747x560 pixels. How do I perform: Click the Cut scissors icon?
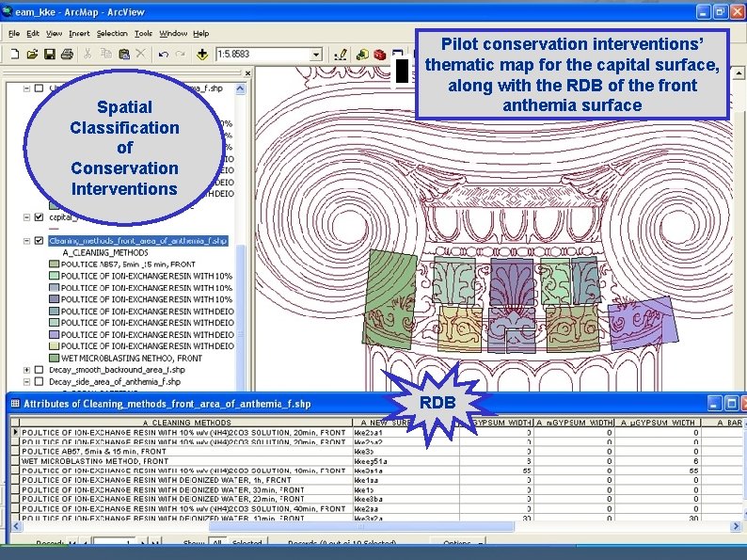pos(87,54)
